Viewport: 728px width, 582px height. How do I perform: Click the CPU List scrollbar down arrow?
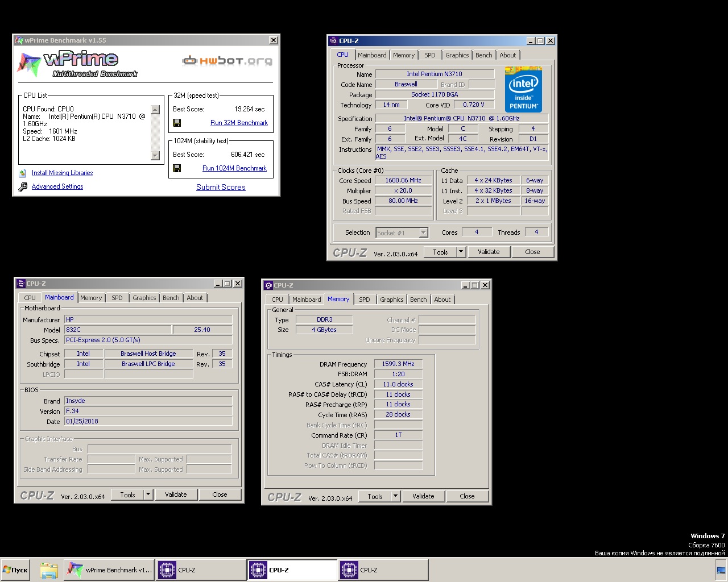point(155,155)
